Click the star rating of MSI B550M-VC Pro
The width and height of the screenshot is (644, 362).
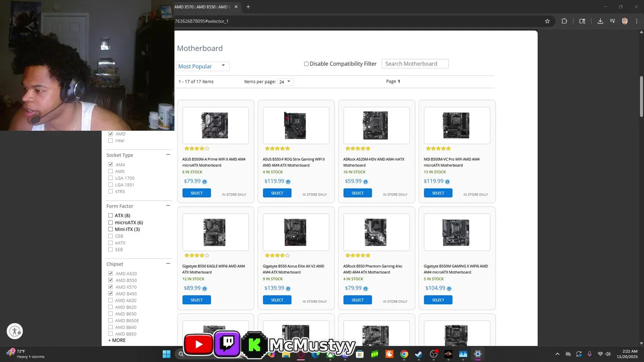click(x=438, y=149)
